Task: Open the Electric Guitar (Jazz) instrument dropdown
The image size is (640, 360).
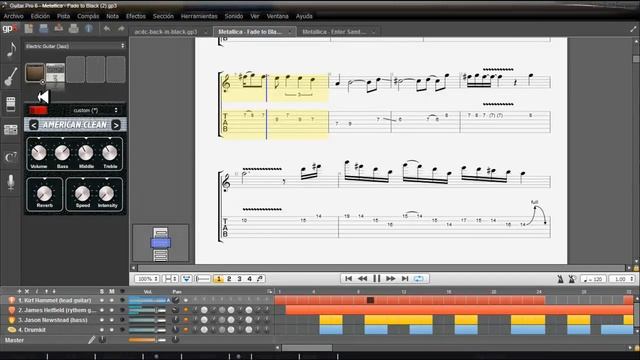Action: [x=75, y=46]
